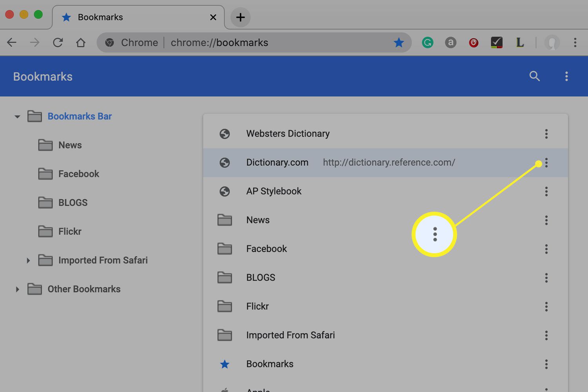The image size is (588, 392).
Task: Open the more-actions menu for Websters Dictionary
Action: pos(546,134)
